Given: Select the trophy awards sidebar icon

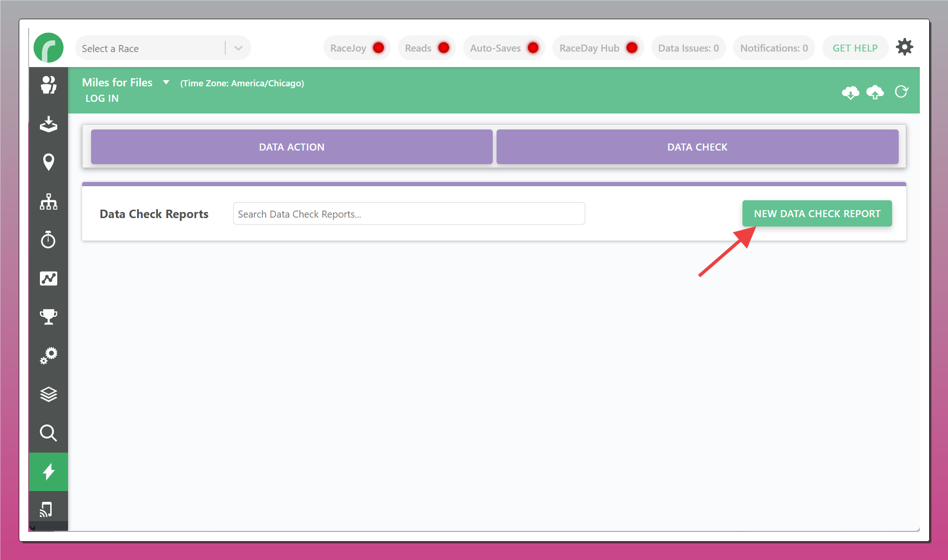Looking at the screenshot, I should click(48, 317).
